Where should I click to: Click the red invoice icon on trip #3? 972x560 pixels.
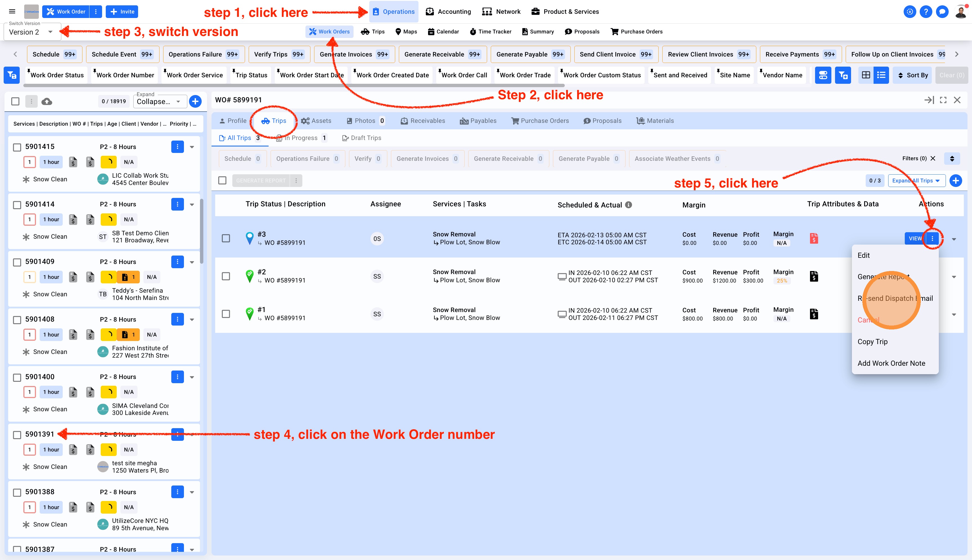pos(814,238)
